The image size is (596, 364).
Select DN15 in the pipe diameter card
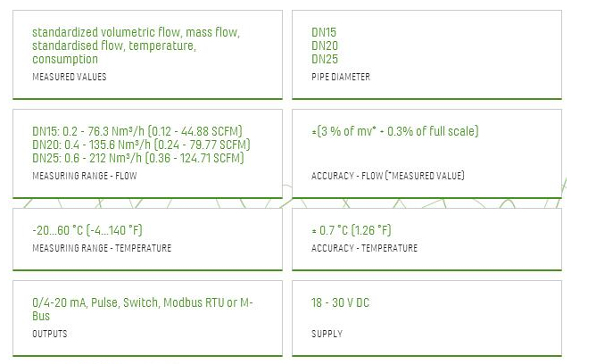coord(324,32)
